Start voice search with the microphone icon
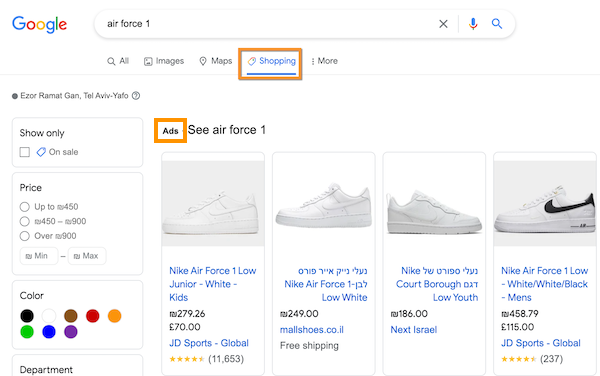 tap(473, 24)
